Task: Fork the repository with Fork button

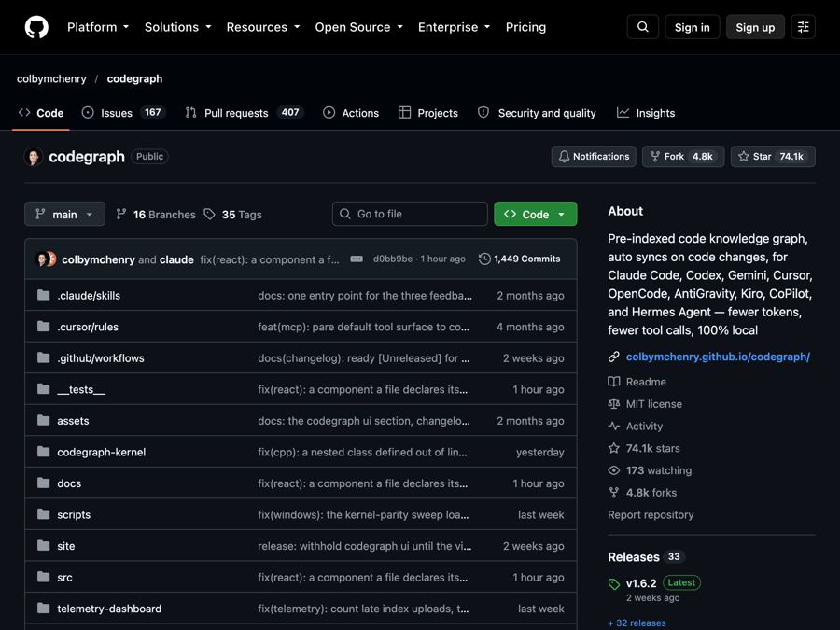Action: tap(683, 157)
